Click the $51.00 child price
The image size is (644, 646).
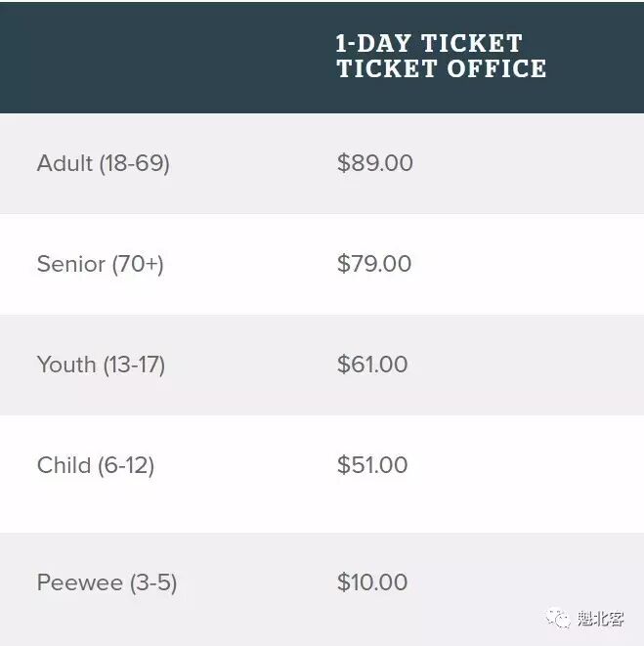click(x=372, y=465)
